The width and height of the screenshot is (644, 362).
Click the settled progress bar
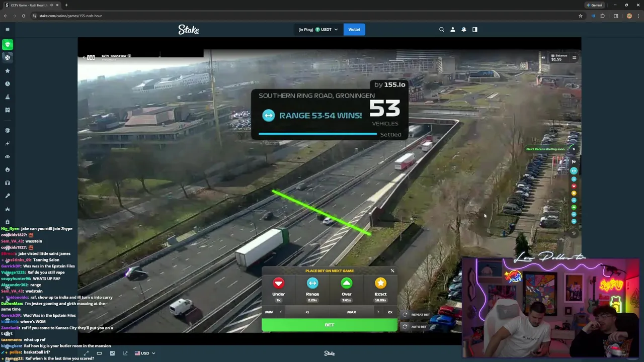tap(317, 134)
